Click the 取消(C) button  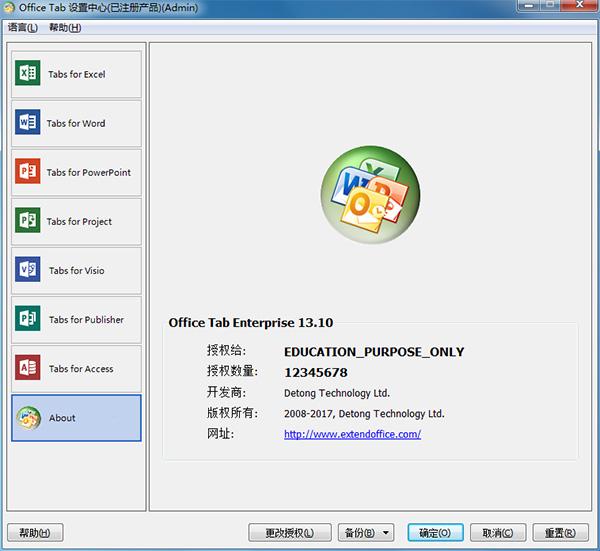tap(497, 533)
